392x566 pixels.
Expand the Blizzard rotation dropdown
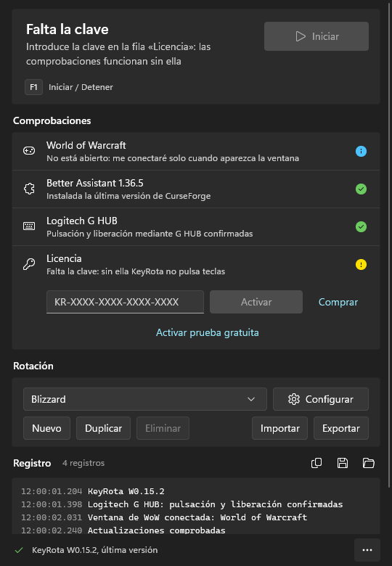145,399
